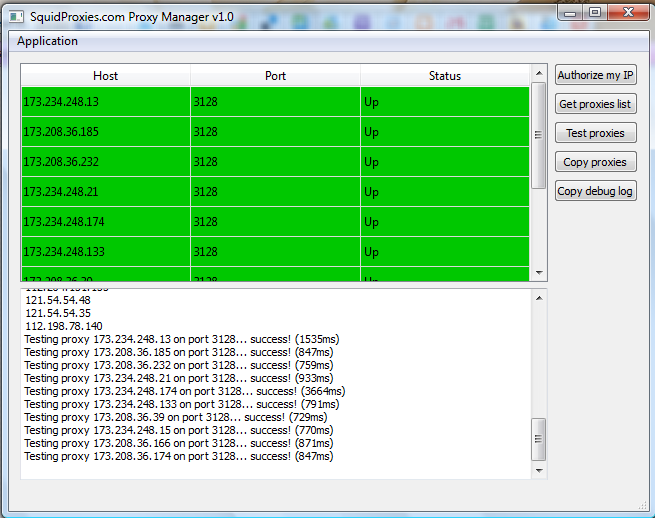Click the application icon in title bar
Viewport: 655px width, 518px height.
point(16,17)
